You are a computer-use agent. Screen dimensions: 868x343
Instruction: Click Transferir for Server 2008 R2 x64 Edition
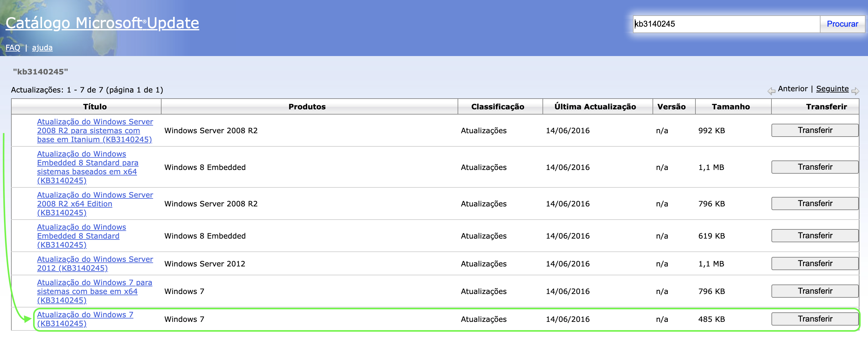coord(815,203)
